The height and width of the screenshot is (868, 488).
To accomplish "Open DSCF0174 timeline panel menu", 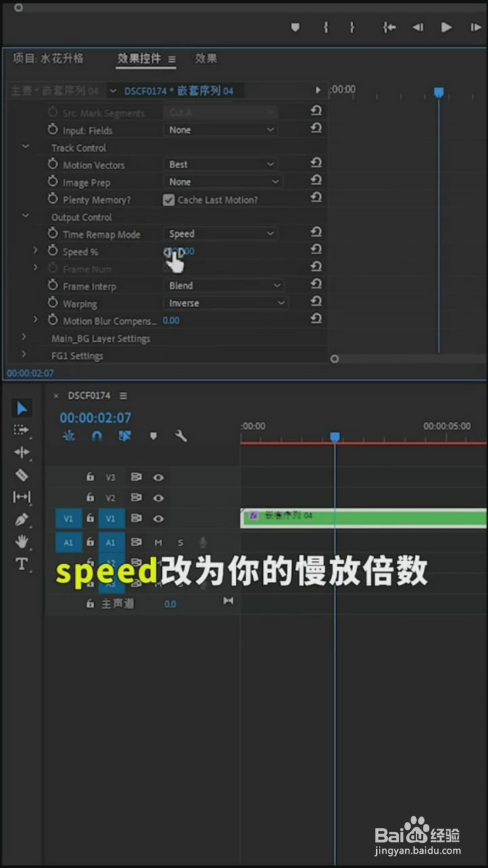I will (x=123, y=396).
